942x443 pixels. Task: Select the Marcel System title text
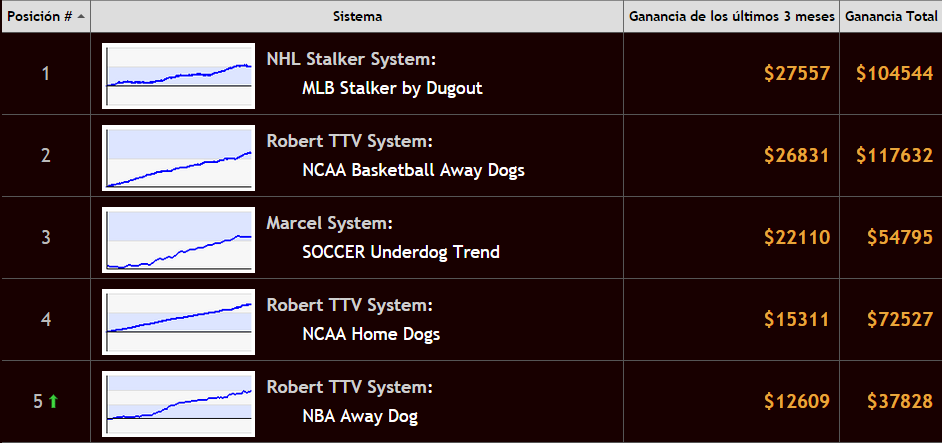coord(329,224)
